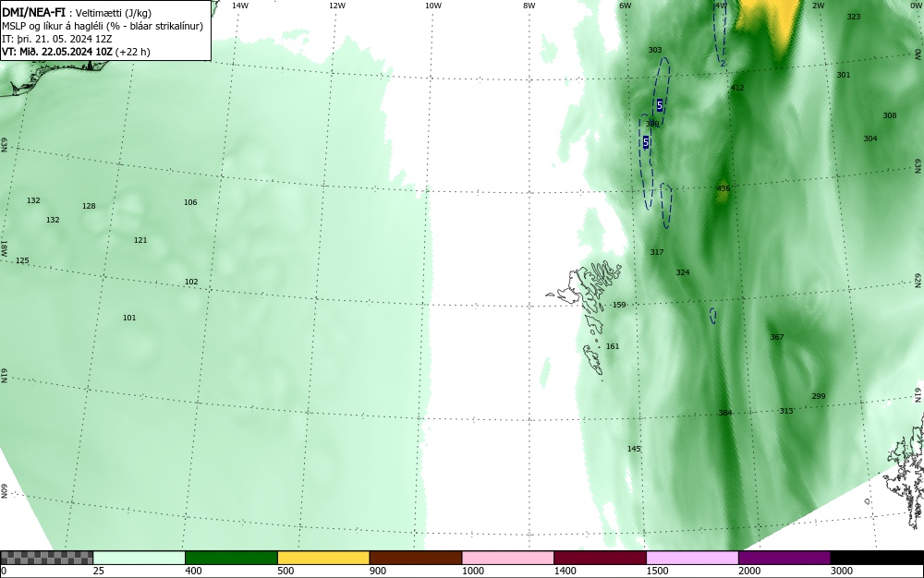Select the light green 25–400 legend swatch

tap(140, 558)
